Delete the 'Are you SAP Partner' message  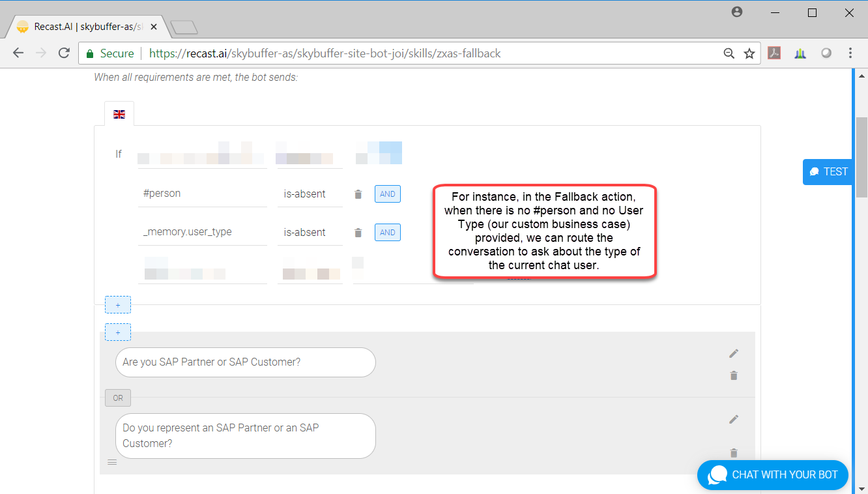pos(734,375)
